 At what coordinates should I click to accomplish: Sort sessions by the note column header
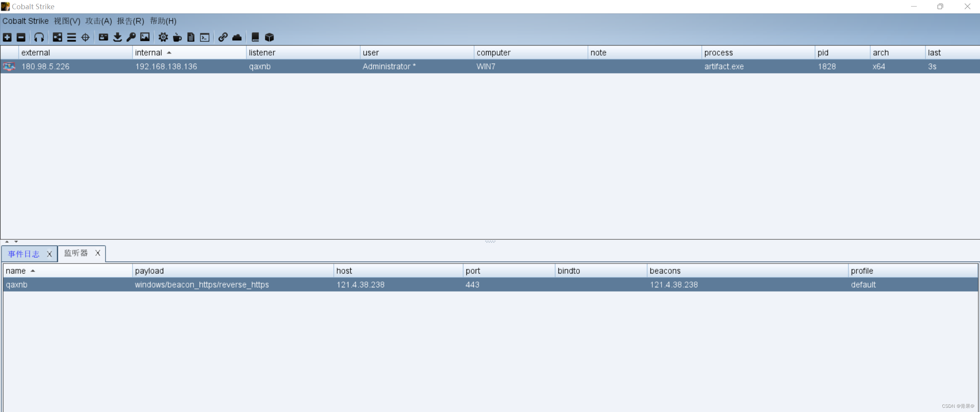pyautogui.click(x=645, y=53)
